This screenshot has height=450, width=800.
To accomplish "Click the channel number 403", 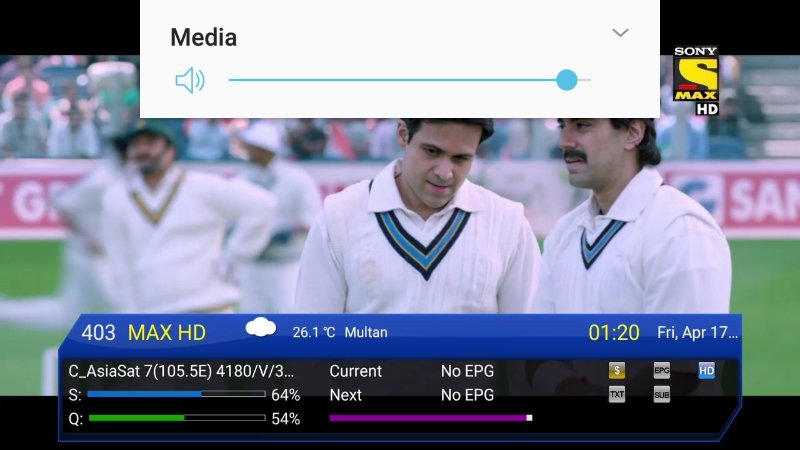I will tap(98, 333).
